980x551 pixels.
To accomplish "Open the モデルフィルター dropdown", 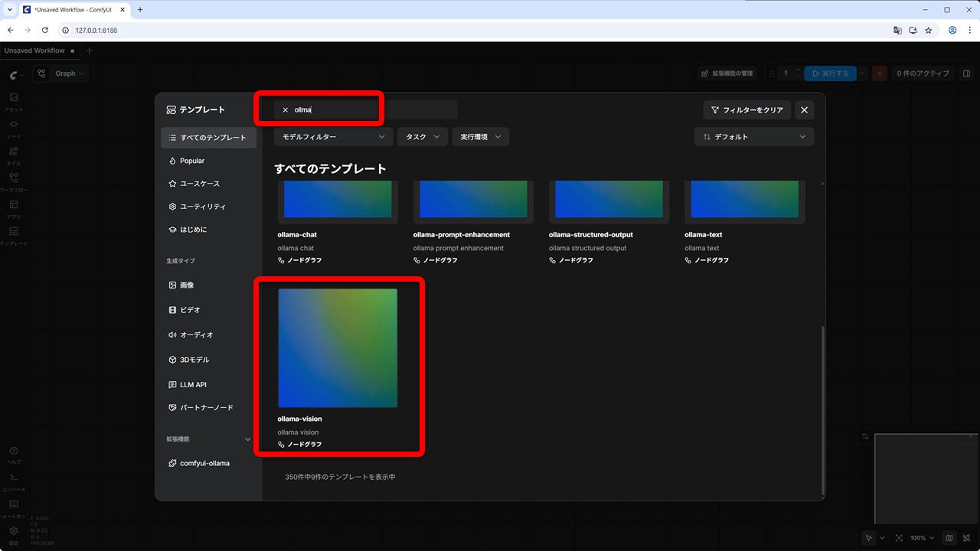I will click(333, 137).
